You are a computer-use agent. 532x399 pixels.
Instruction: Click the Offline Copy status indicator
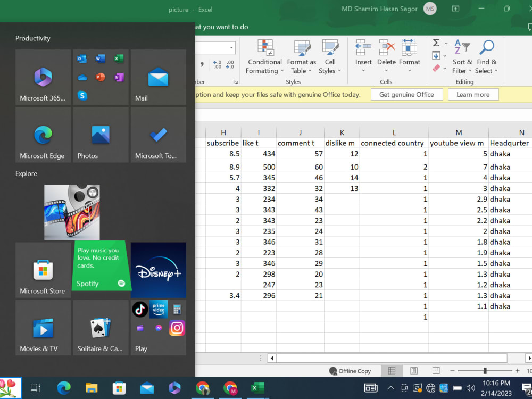[350, 371]
